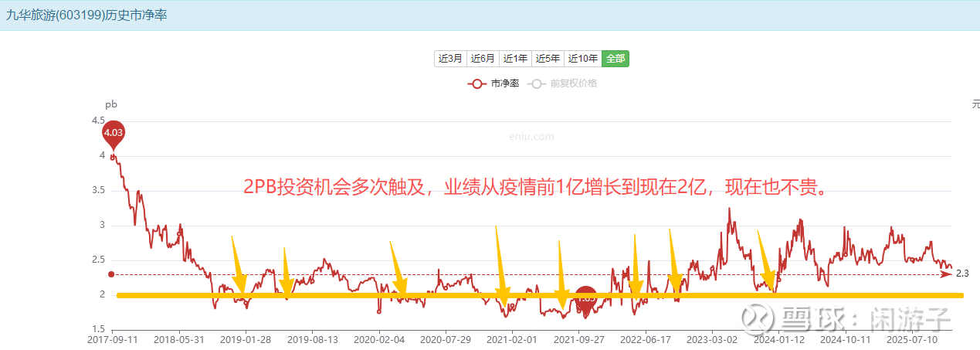Viewport: 980px width, 350px height.
Task: Click the 2.5 y-axis tick label
Action: [x=98, y=260]
